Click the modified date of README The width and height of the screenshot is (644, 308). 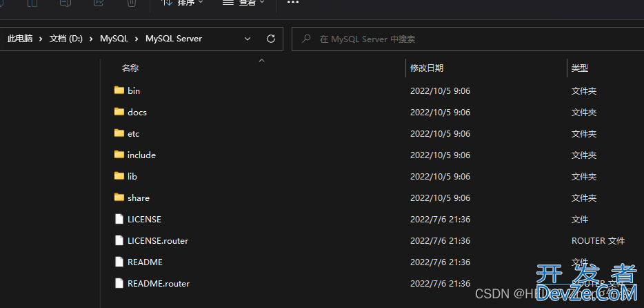441,262
